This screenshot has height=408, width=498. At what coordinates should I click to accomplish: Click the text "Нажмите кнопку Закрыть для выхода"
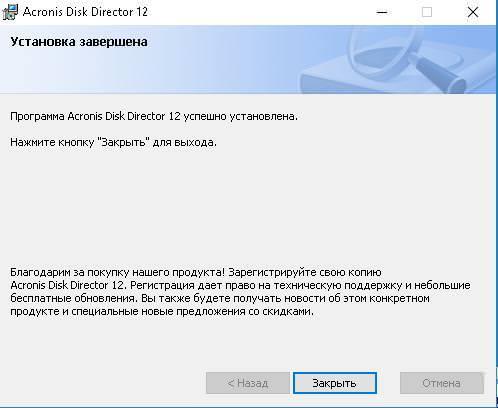(x=113, y=142)
